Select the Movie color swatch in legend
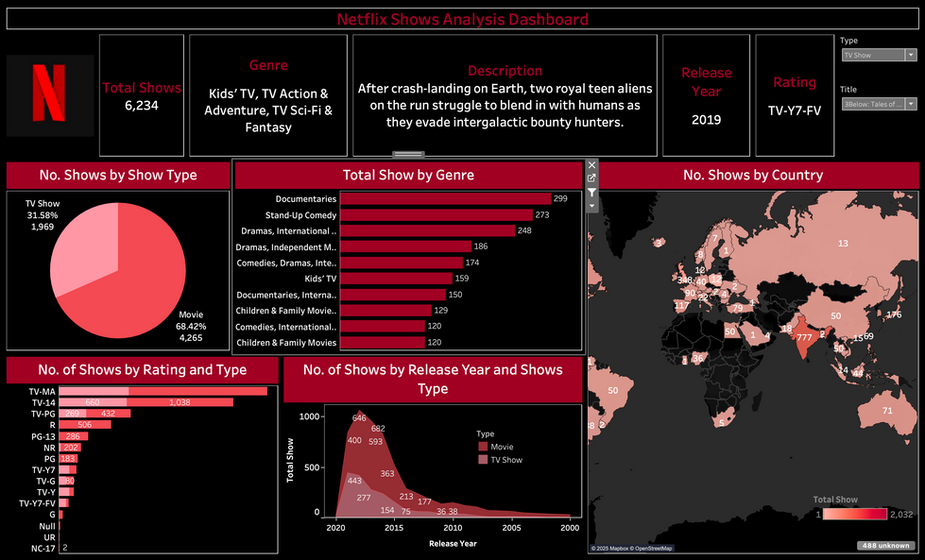This screenshot has height=560, width=925. [x=483, y=447]
